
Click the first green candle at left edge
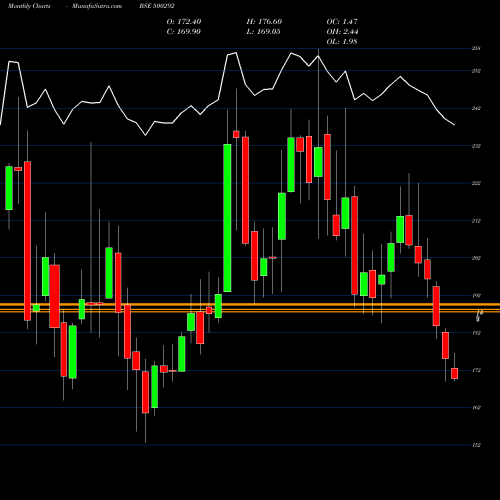(x=9, y=188)
